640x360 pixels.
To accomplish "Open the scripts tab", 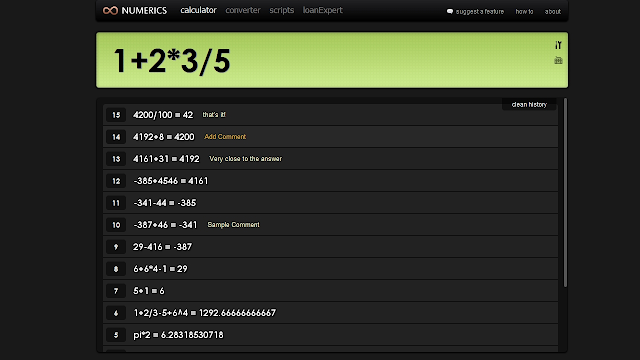I will coord(282,10).
